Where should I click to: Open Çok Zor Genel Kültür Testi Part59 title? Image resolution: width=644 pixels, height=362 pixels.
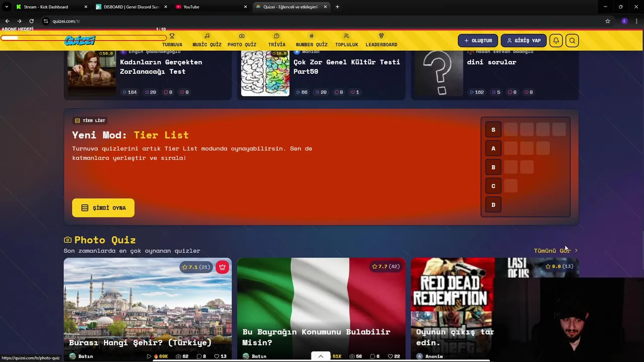347,66
